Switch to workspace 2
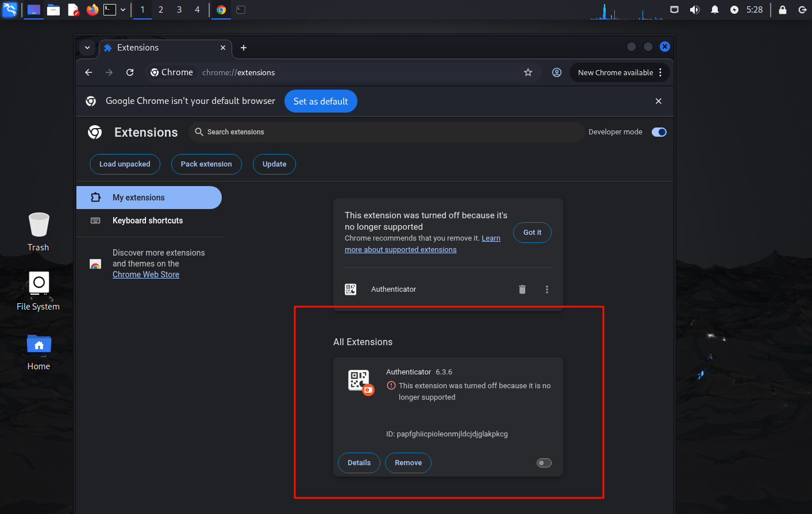The height and width of the screenshot is (514, 812). click(x=161, y=10)
